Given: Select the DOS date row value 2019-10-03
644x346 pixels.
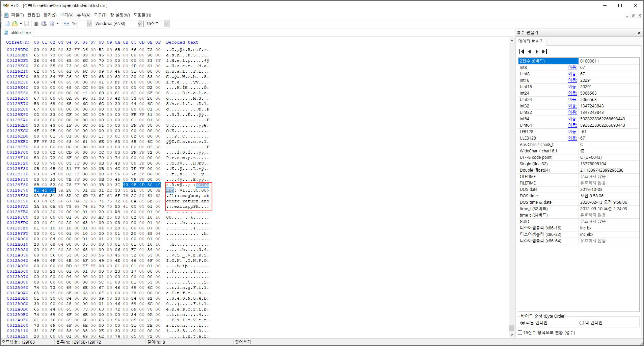Looking at the screenshot, I should click(609, 190).
